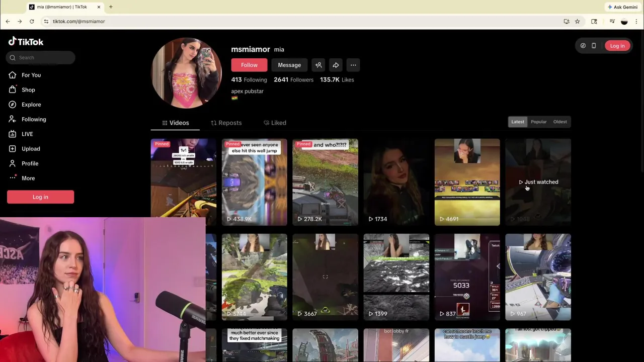The height and width of the screenshot is (362, 644).
Task: Focus the TikTok Search field
Action: point(41,57)
